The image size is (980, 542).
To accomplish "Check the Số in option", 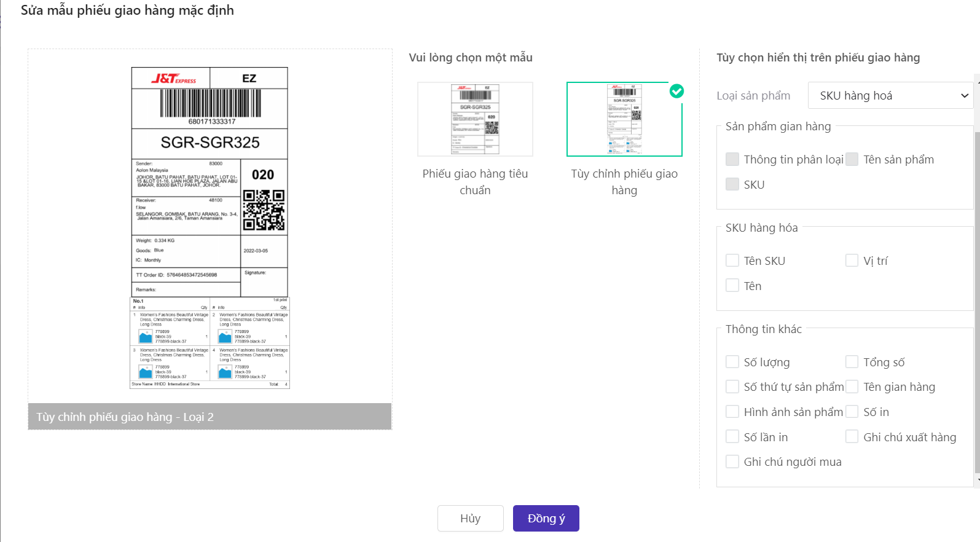I will click(852, 412).
